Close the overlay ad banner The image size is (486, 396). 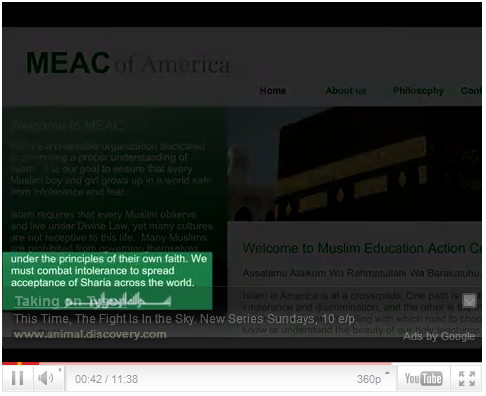click(469, 301)
